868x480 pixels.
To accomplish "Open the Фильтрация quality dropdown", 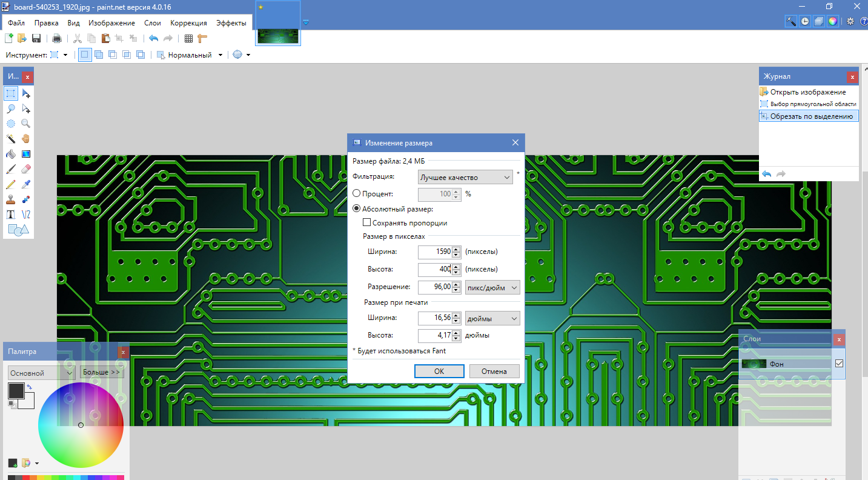I will click(x=465, y=178).
